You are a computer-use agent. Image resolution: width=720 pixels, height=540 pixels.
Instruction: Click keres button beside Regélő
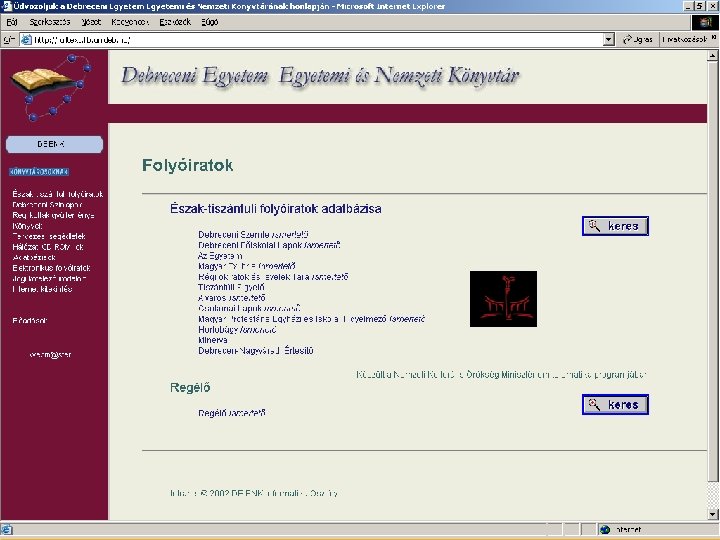(615, 405)
